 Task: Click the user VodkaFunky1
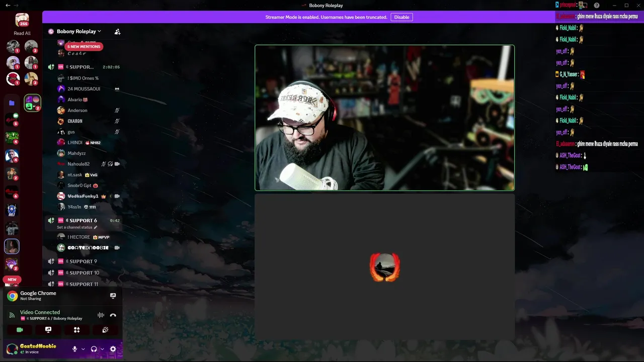[83, 196]
